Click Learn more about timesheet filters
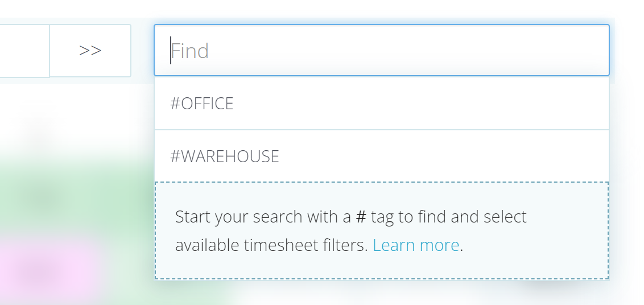This screenshot has height=305, width=644. pyautogui.click(x=416, y=245)
